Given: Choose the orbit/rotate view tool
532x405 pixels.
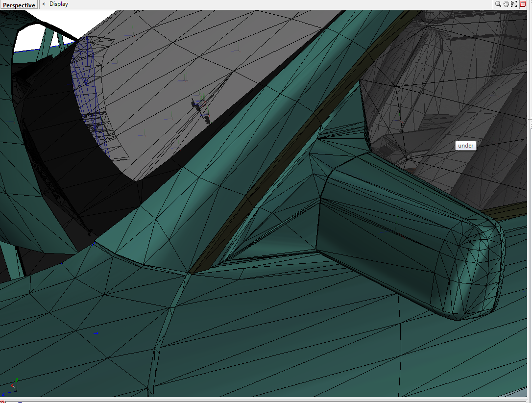Looking at the screenshot, I should pyautogui.click(x=514, y=4).
